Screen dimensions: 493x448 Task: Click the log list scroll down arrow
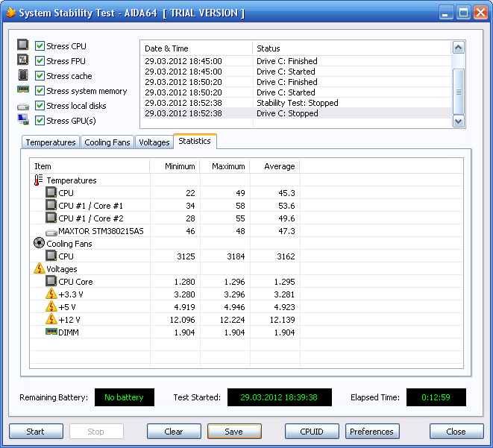(459, 122)
